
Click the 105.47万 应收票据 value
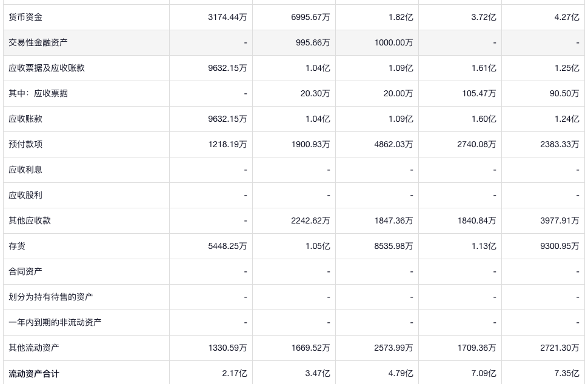(x=477, y=93)
